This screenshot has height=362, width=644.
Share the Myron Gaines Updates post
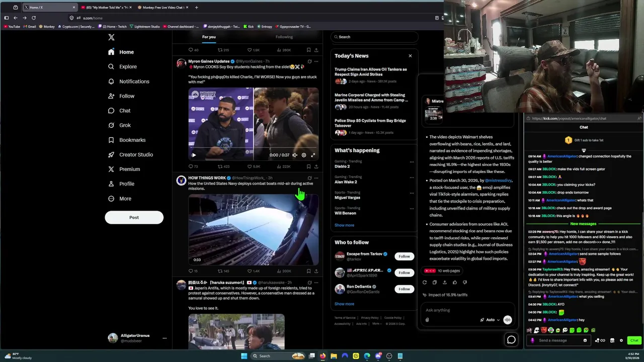(x=316, y=166)
